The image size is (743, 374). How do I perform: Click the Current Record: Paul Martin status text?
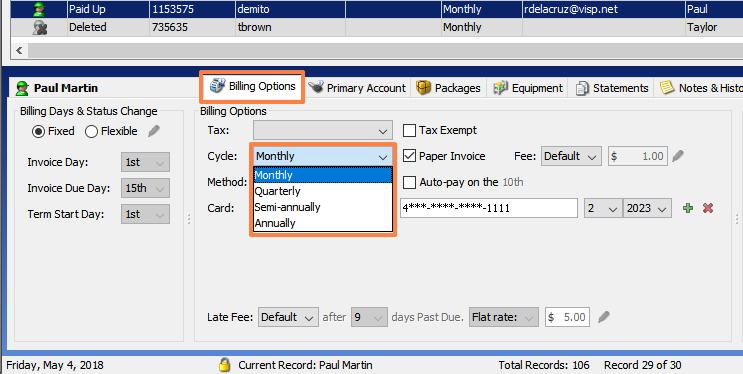(305, 365)
